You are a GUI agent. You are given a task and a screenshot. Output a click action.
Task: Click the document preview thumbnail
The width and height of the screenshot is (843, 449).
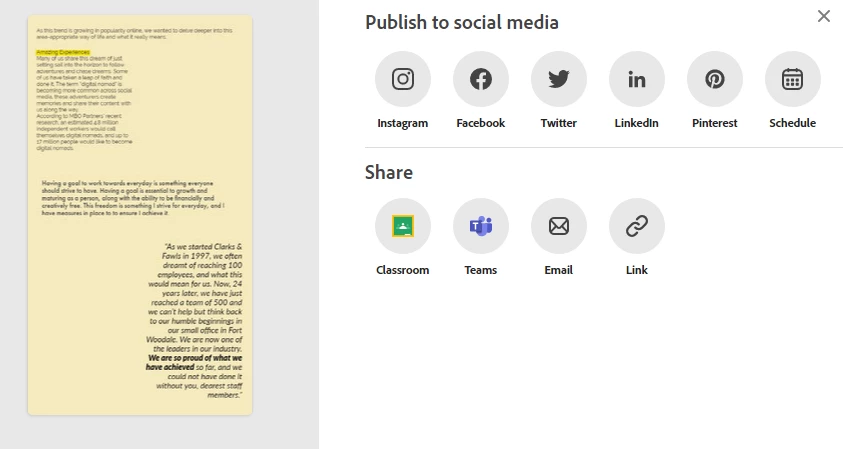pos(140,215)
